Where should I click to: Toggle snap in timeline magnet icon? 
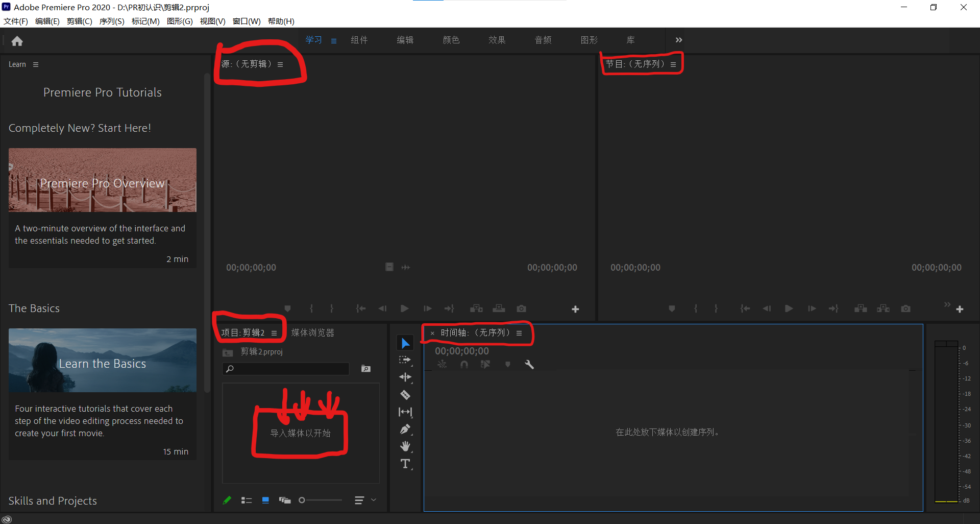coord(464,364)
